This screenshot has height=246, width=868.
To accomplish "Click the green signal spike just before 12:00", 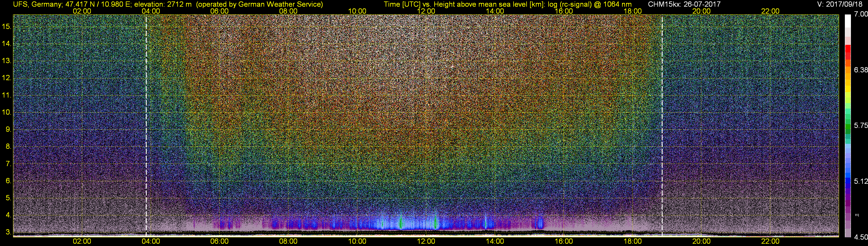I will tap(401, 222).
